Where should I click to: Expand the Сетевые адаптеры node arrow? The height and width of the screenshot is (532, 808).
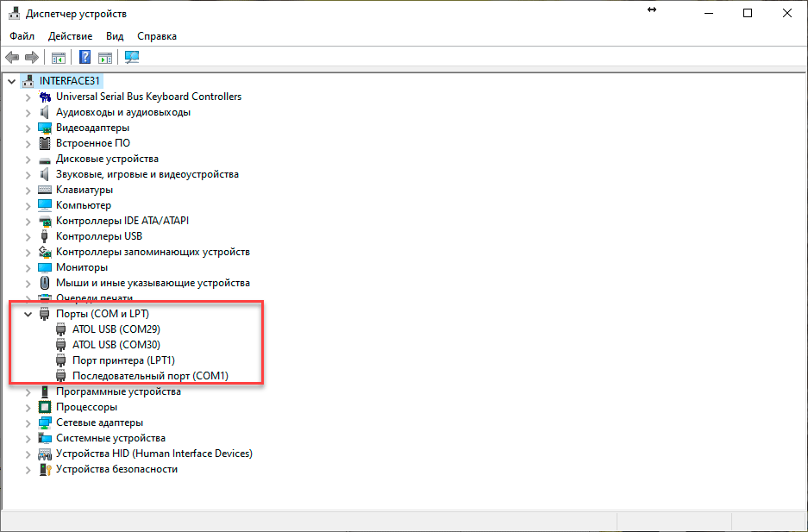pyautogui.click(x=28, y=422)
